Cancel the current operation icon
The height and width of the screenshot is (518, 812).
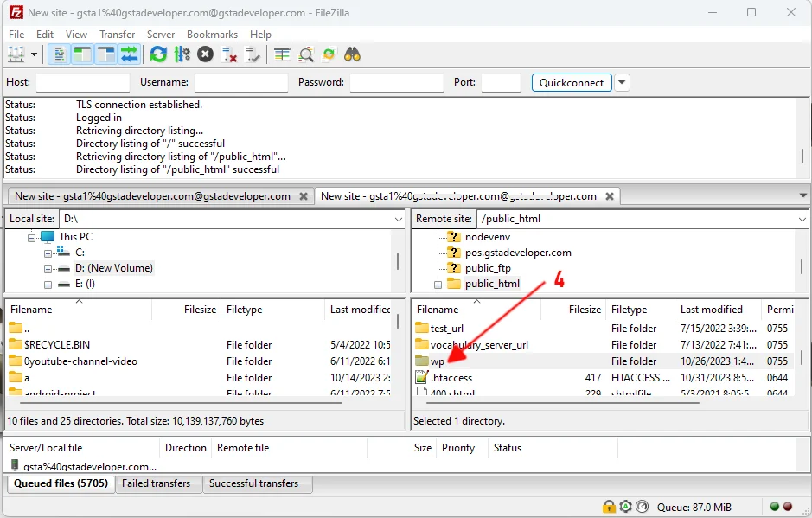click(x=205, y=54)
